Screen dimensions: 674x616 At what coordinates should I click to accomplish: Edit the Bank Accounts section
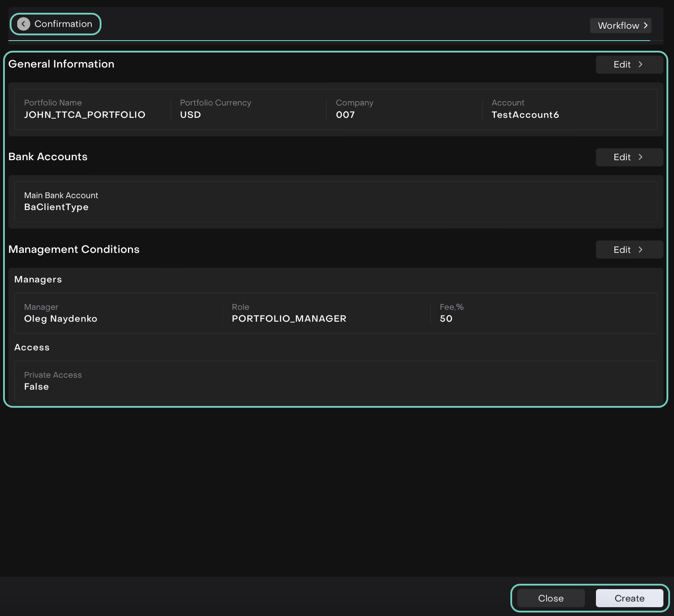click(x=622, y=157)
